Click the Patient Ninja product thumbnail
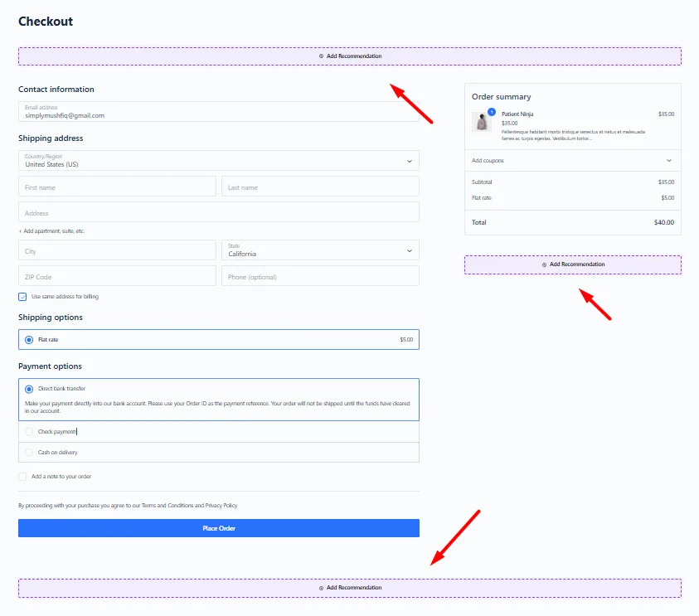 coord(482,122)
